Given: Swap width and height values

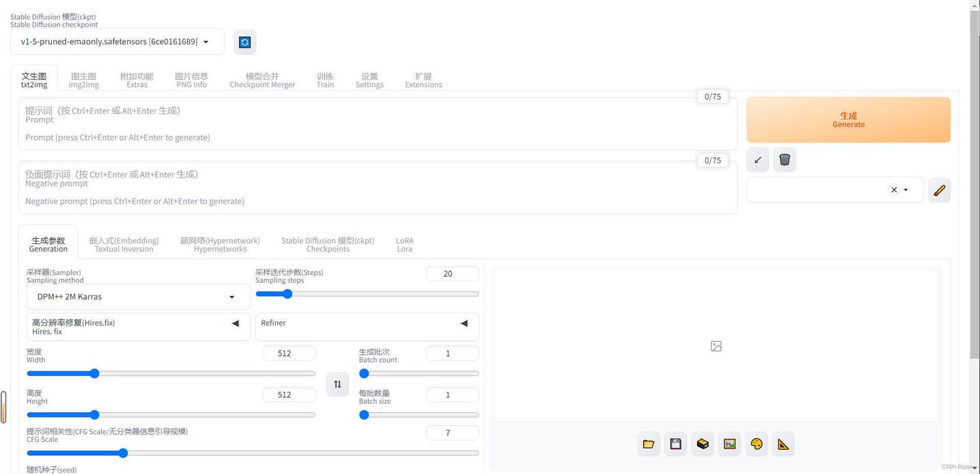Looking at the screenshot, I should pos(338,384).
